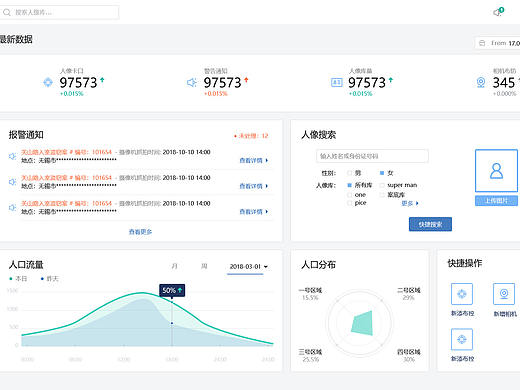The image size is (520, 390).
Task: Click the 四号区域 30% label
Action: pos(409,355)
